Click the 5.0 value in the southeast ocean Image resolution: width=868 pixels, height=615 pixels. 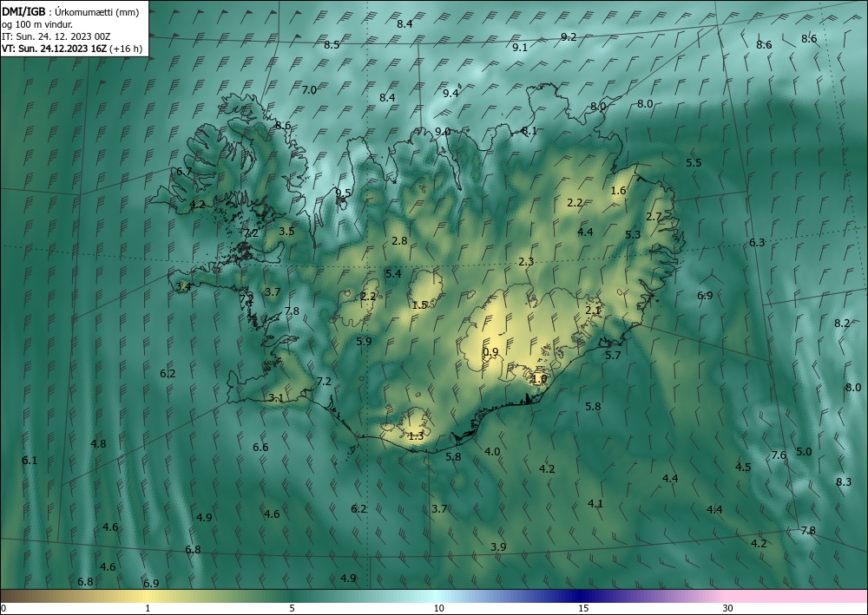point(804,452)
